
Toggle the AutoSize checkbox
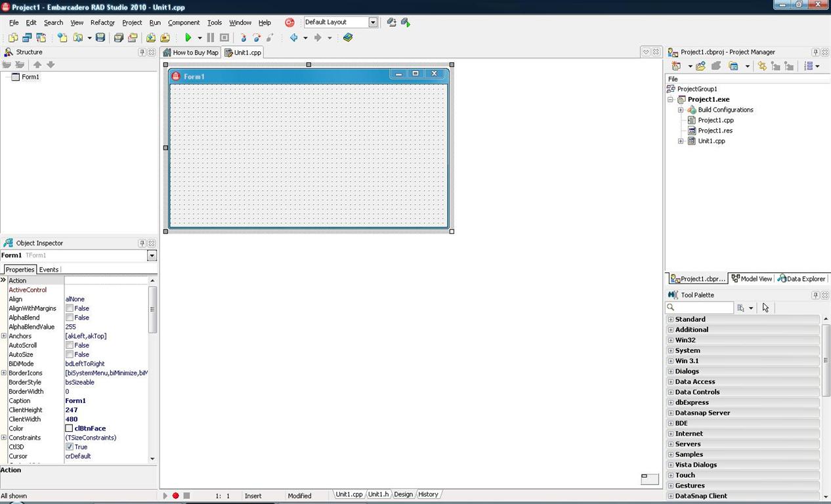point(69,354)
